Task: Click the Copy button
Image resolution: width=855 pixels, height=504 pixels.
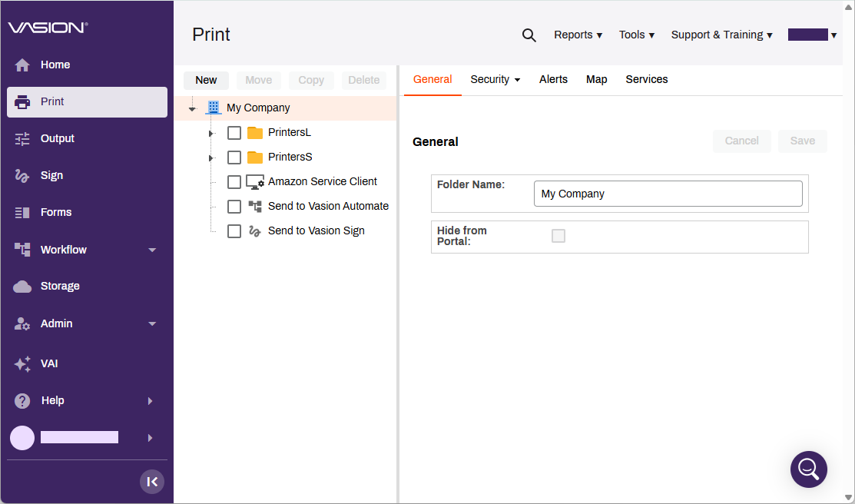Action: [x=311, y=80]
